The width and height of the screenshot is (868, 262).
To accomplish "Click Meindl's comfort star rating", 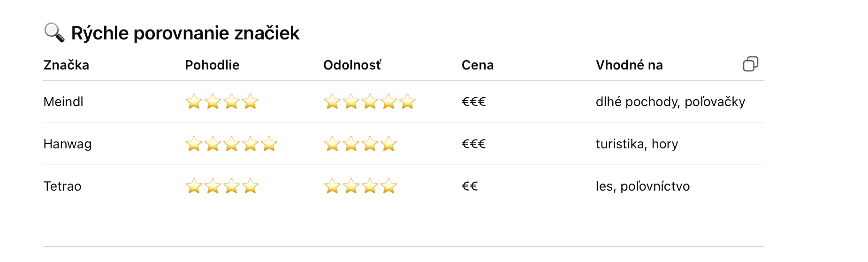I will coord(222,101).
